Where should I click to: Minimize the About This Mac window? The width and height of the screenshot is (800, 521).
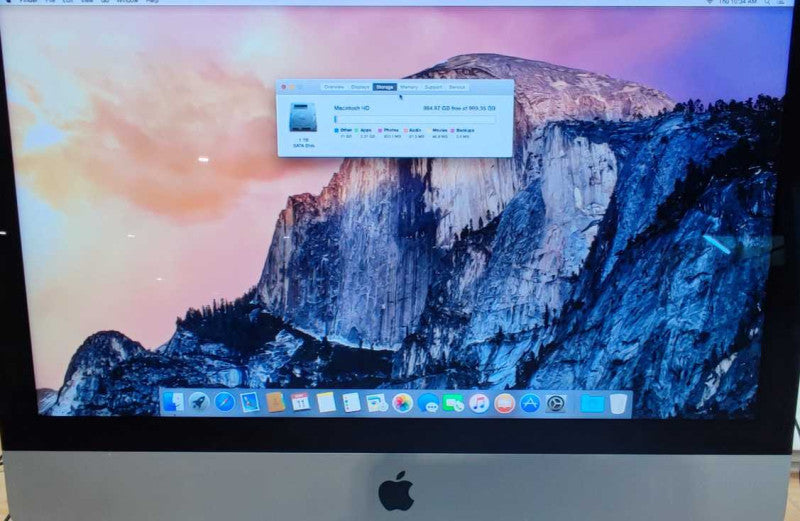tap(292, 87)
